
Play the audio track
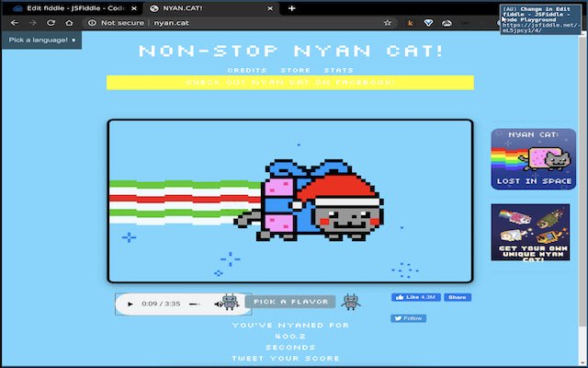tap(130, 304)
